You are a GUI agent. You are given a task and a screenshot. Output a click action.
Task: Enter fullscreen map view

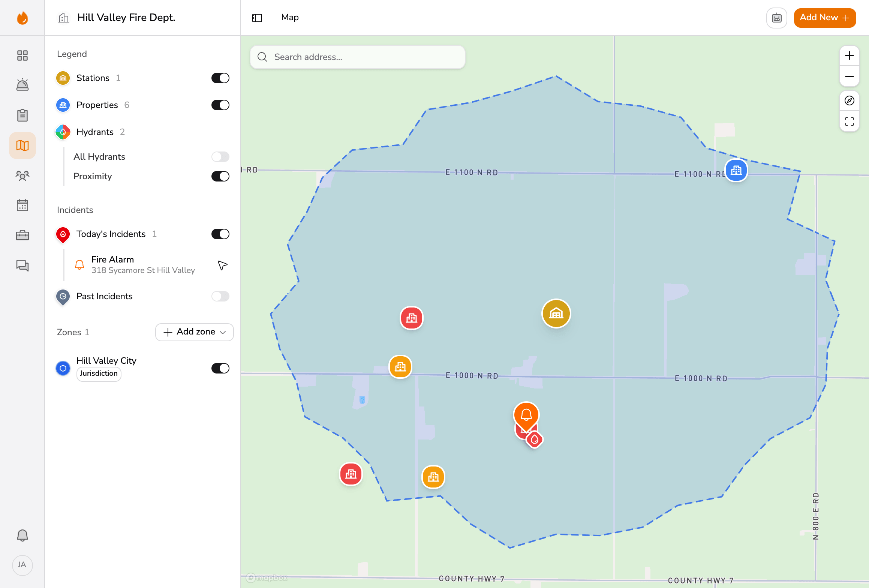pos(850,121)
